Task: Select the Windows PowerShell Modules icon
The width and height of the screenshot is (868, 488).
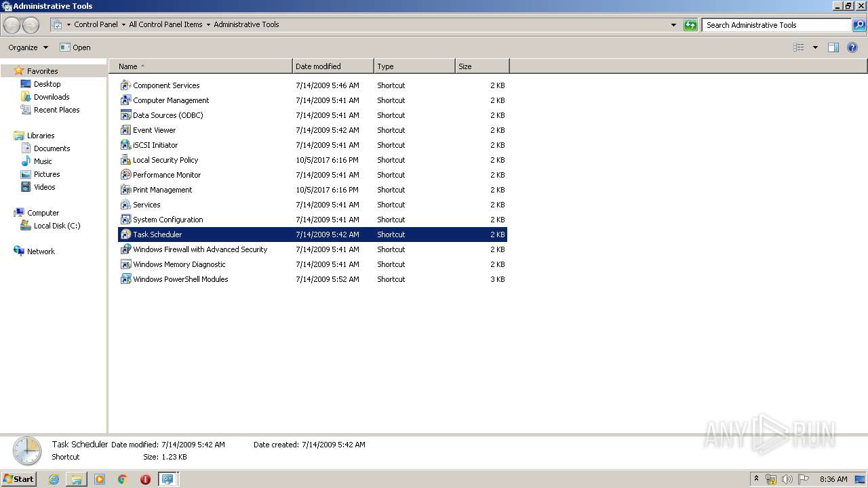Action: coord(125,279)
